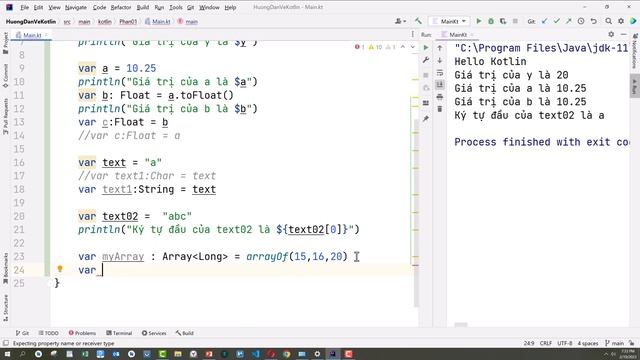Click the Windows Start button

(x=7, y=354)
